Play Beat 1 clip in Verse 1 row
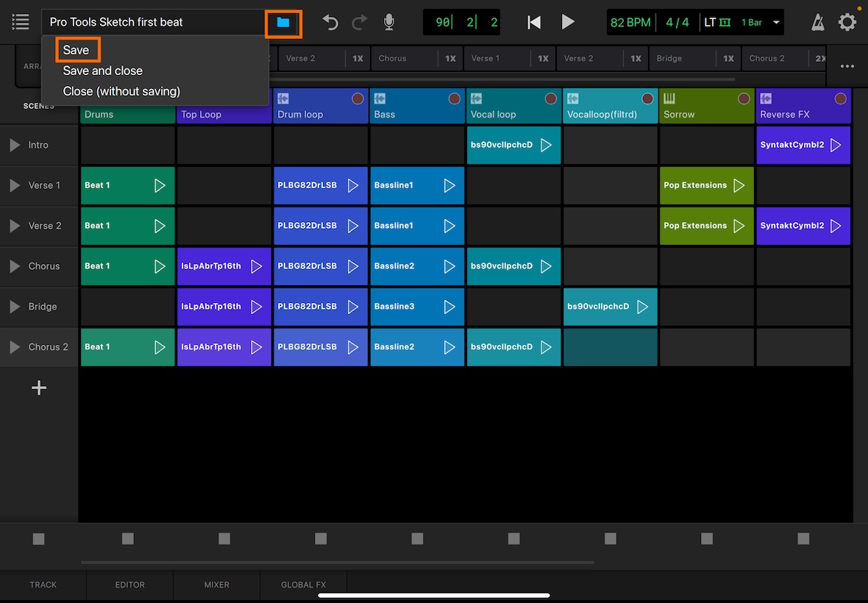The width and height of the screenshot is (868, 603). [x=160, y=185]
